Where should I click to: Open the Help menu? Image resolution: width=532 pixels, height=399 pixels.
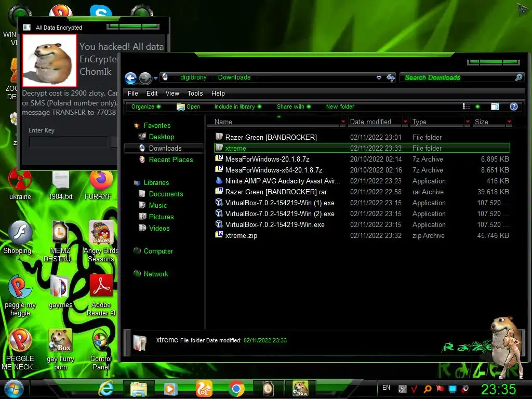(x=218, y=94)
